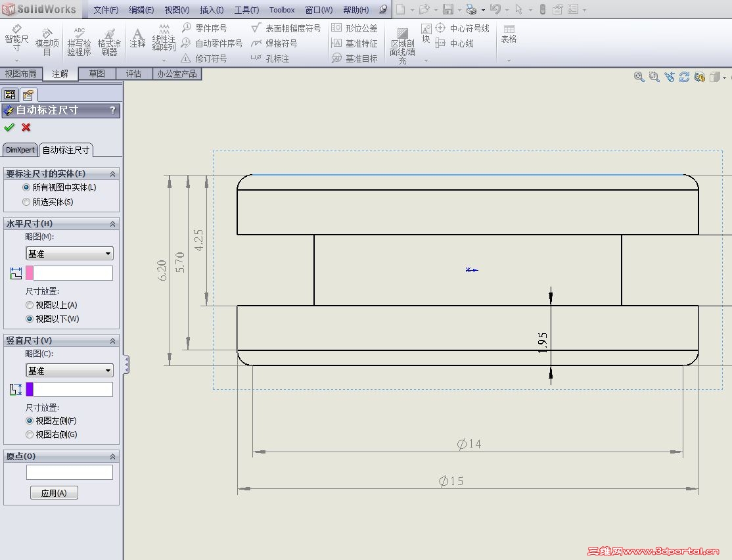Viewport: 732px width, 560px height.
Task: Insert a Revision Symbol (修订符号)
Action: 204,58
